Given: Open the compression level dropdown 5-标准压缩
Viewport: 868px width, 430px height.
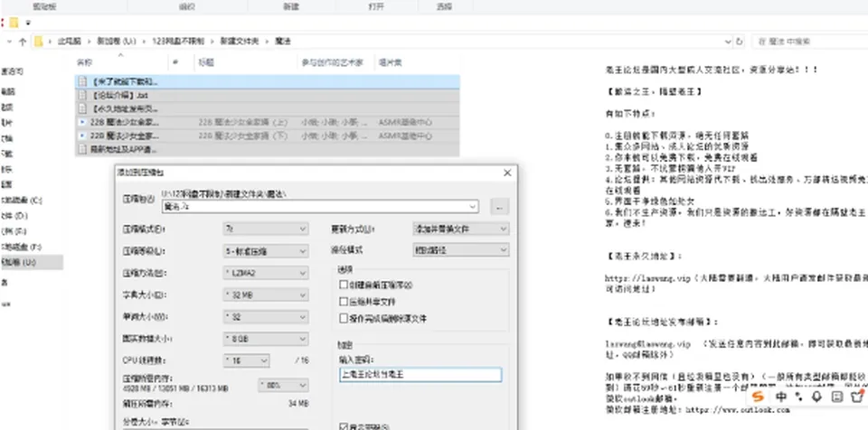Looking at the screenshot, I should [266, 251].
